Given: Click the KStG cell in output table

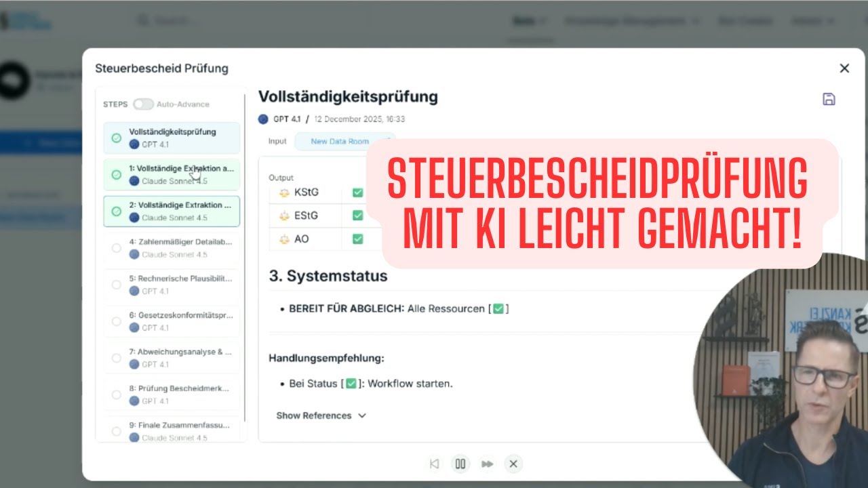Looking at the screenshot, I should (307, 192).
